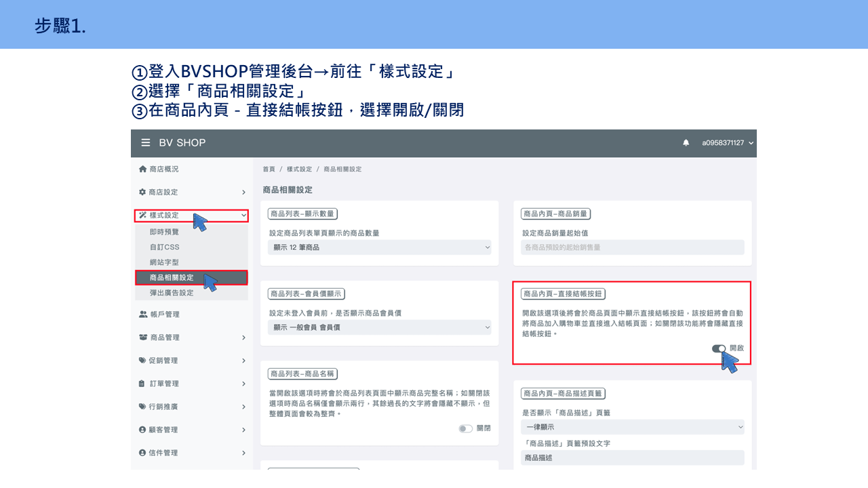Click the gear icon beside 商店設定

tap(142, 192)
